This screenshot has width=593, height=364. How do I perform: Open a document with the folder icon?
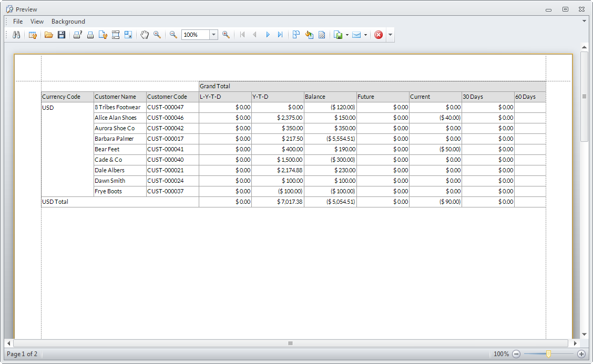pyautogui.click(x=49, y=35)
